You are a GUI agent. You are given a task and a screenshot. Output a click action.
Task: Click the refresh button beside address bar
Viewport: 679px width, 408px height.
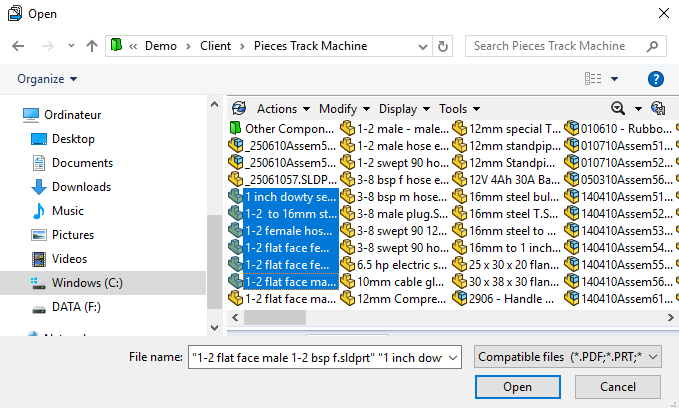click(x=443, y=46)
